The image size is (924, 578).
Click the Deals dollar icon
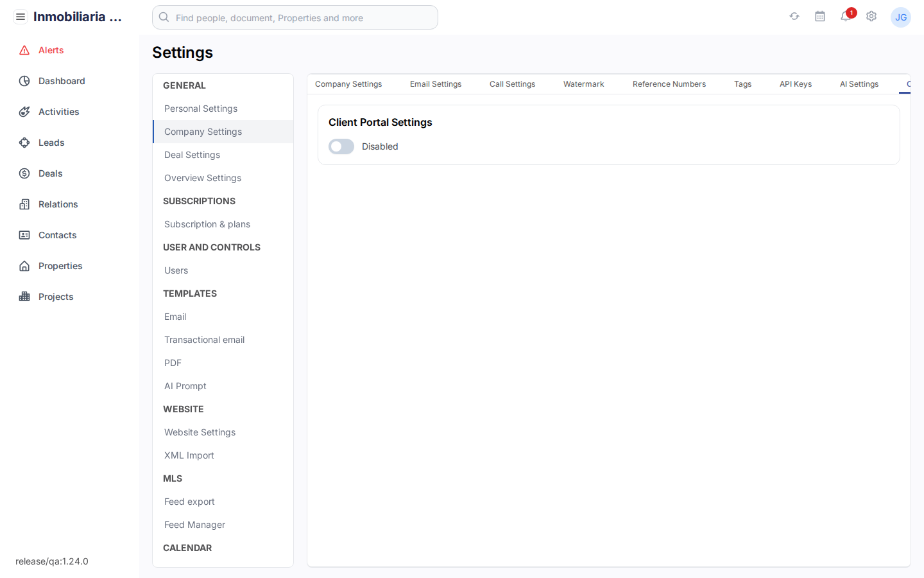point(24,173)
